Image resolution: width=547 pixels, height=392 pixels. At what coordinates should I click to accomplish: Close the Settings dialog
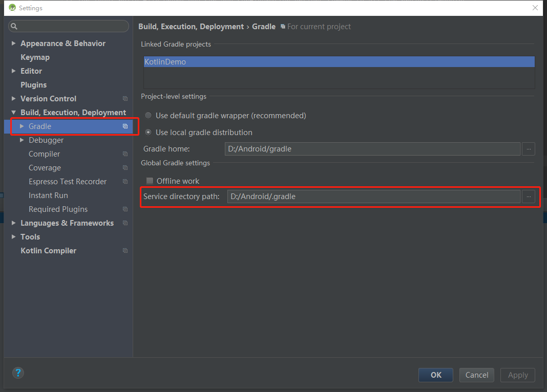pyautogui.click(x=535, y=8)
